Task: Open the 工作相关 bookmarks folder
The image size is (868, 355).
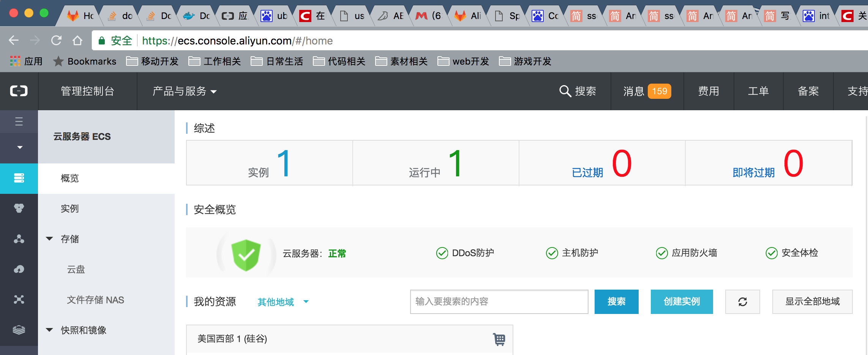Action: click(x=215, y=61)
